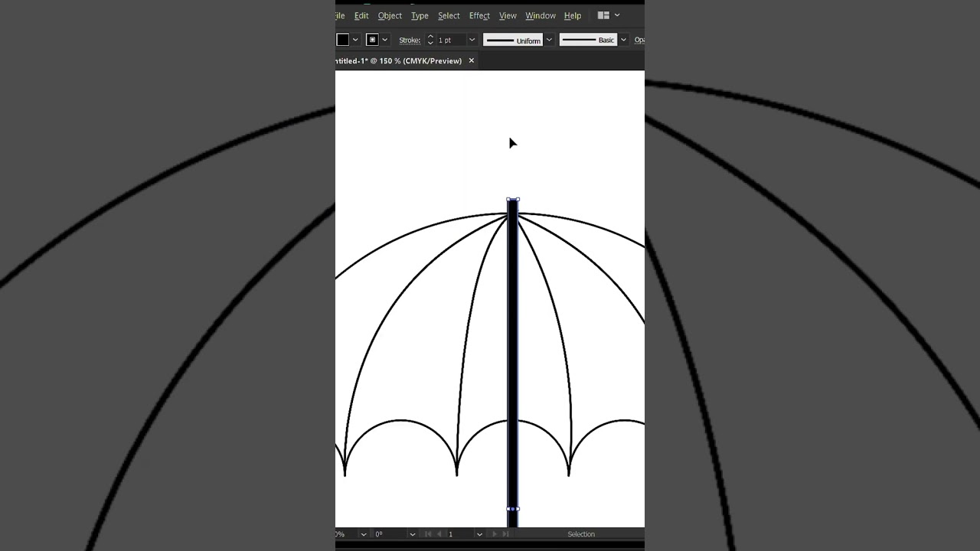Open the Window menu
This screenshot has height=551, width=980.
pos(541,15)
